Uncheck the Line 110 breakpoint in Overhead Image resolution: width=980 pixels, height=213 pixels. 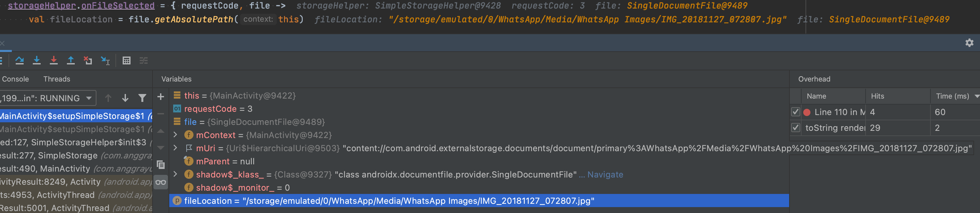click(x=795, y=112)
